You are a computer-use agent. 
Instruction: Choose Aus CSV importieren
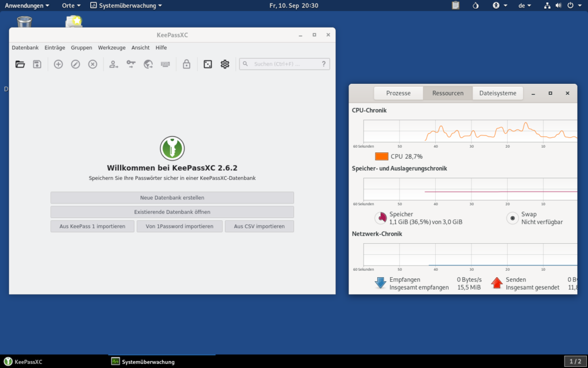260,227
